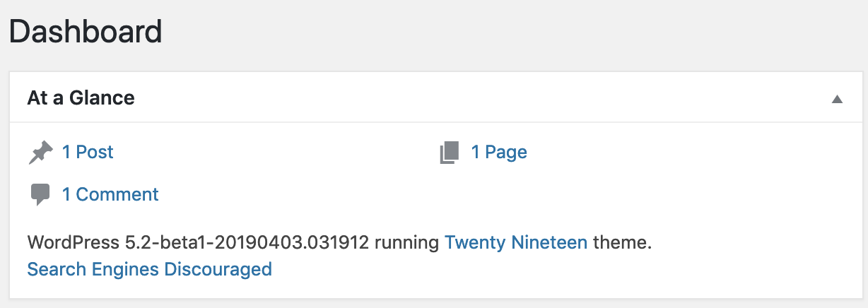Screen dimensions: 868x308
Task: Click the WordPress 5.2-beta1 version text
Action: pos(198,243)
